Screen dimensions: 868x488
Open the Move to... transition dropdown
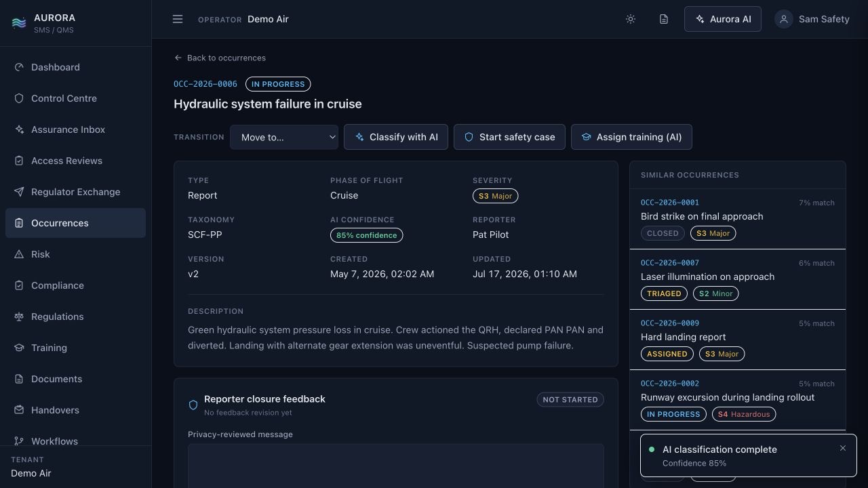click(284, 137)
